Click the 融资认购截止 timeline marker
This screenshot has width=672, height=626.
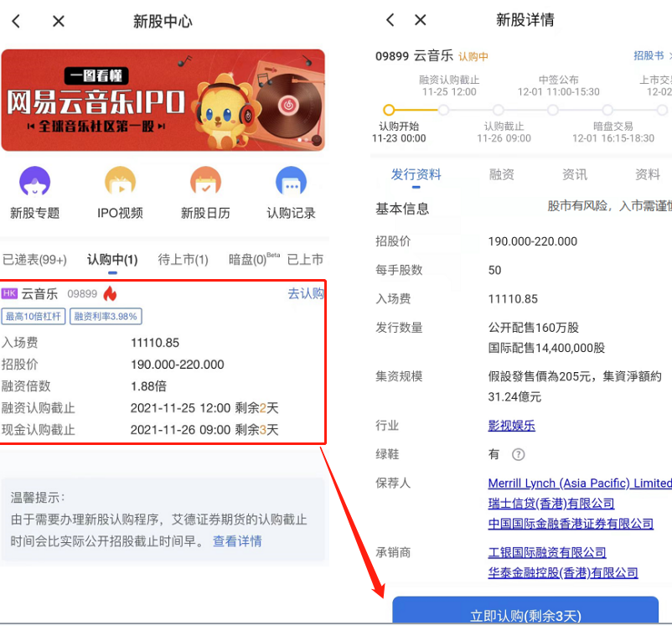pyautogui.click(x=443, y=110)
